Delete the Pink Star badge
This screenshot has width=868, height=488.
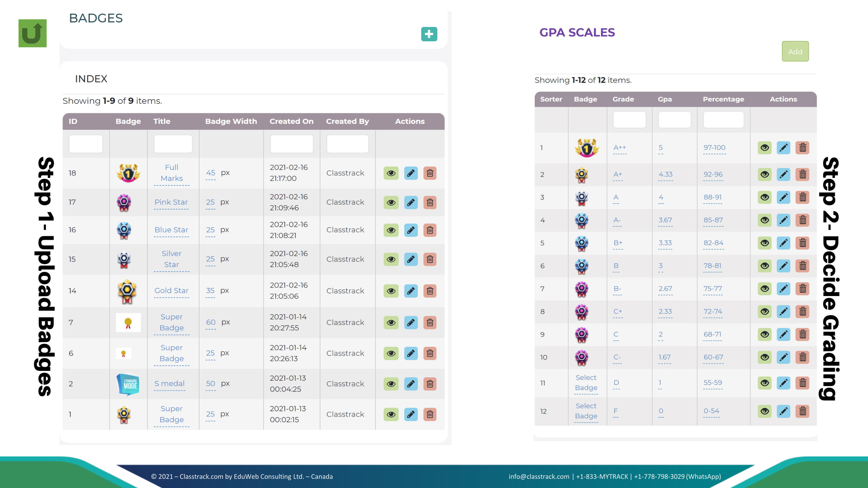(x=430, y=202)
